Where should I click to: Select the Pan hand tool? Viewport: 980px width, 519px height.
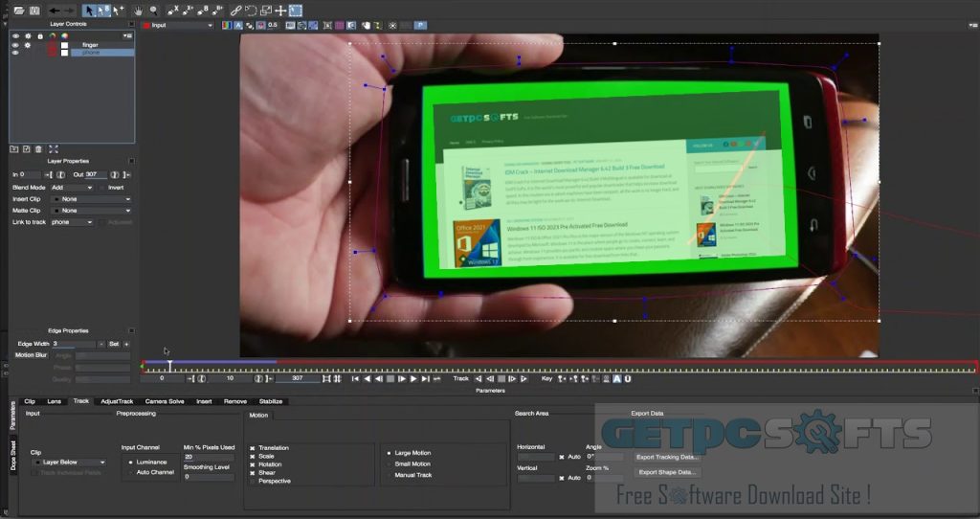click(x=138, y=10)
